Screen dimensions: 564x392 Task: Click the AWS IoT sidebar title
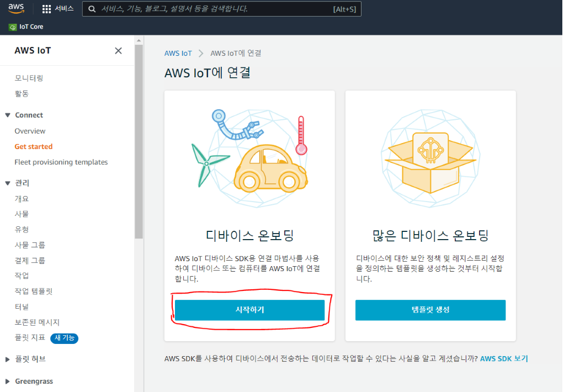click(x=33, y=51)
